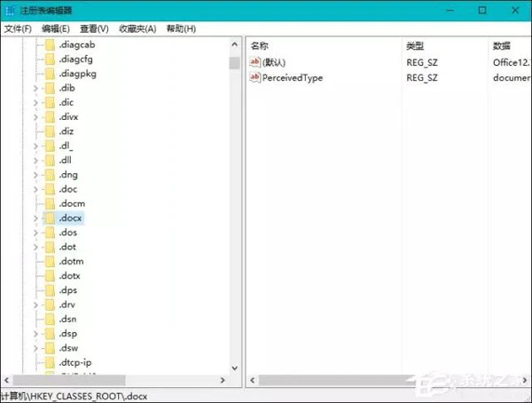Image resolution: width=532 pixels, height=403 pixels.
Task: Click the .dos folder icon
Action: coord(50,233)
